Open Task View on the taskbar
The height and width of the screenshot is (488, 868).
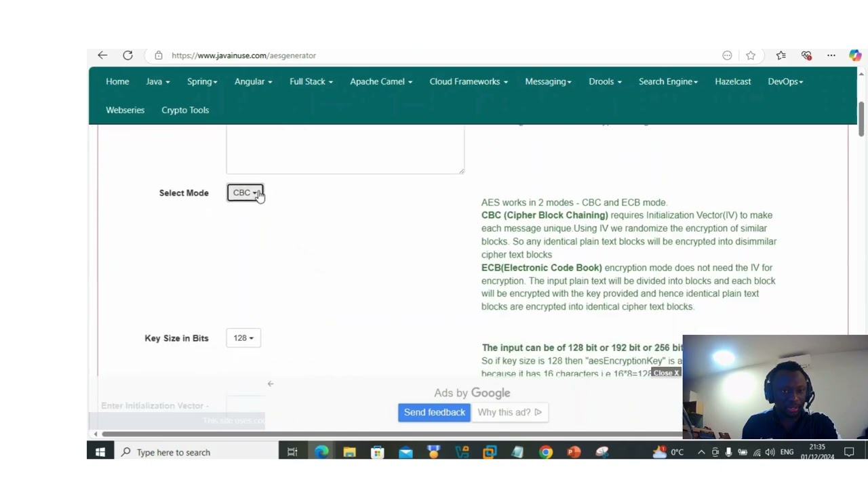click(292, 452)
